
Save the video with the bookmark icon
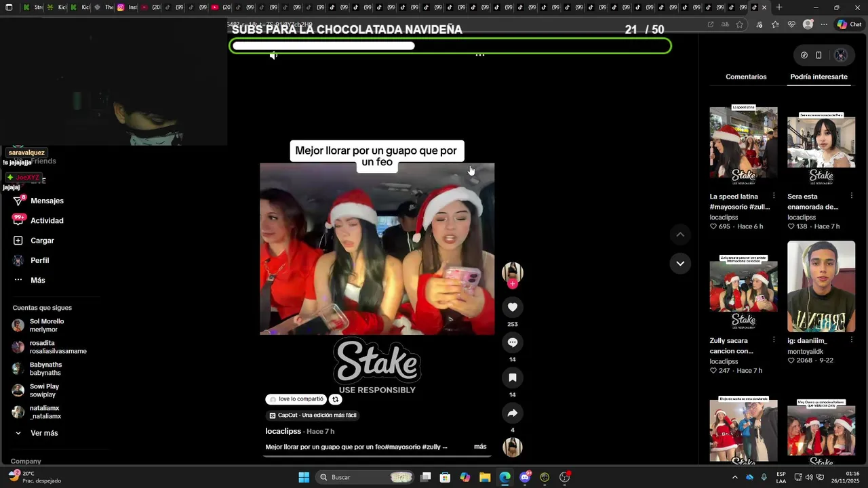(513, 378)
